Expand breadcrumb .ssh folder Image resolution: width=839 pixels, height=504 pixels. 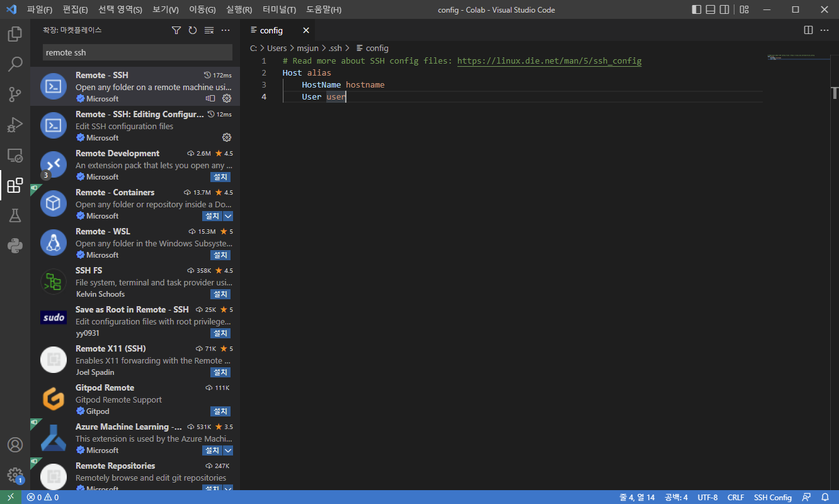(335, 48)
